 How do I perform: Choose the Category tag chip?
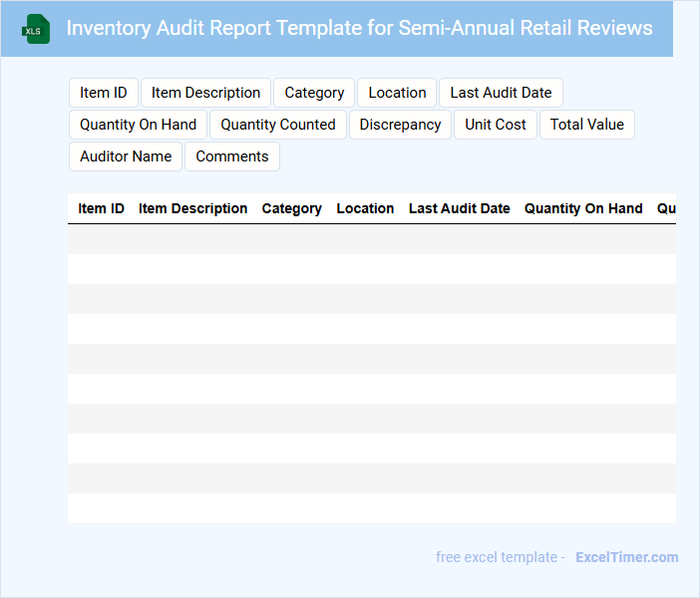pyautogui.click(x=314, y=93)
